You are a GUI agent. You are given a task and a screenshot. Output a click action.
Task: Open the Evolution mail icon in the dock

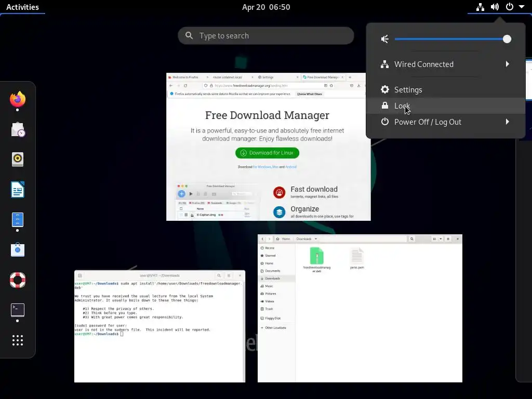[x=18, y=129]
